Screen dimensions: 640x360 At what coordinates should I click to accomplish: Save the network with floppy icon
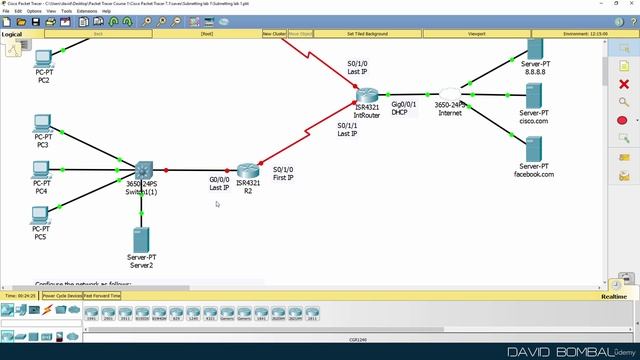click(x=36, y=22)
